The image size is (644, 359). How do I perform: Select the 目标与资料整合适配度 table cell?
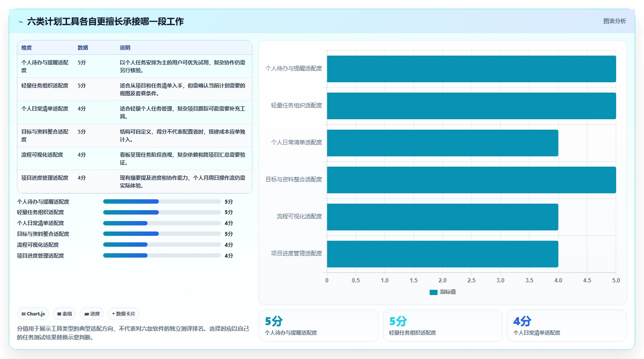tap(45, 135)
